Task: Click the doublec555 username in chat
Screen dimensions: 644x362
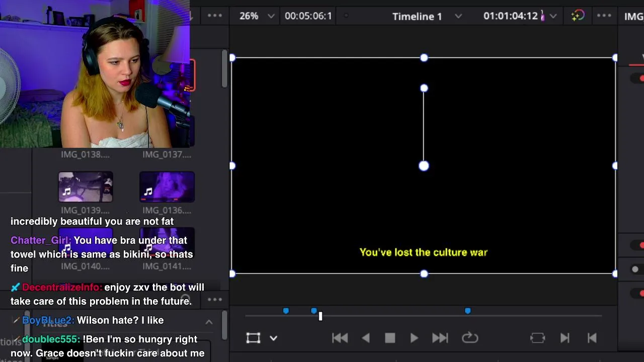Action: pyautogui.click(x=51, y=339)
